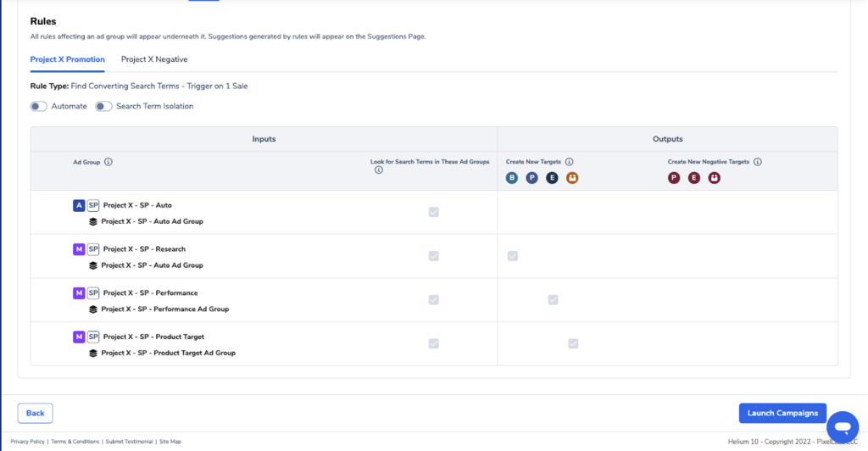Select the Project X - SP - Research campaign name
The width and height of the screenshot is (868, 451).
(x=144, y=249)
